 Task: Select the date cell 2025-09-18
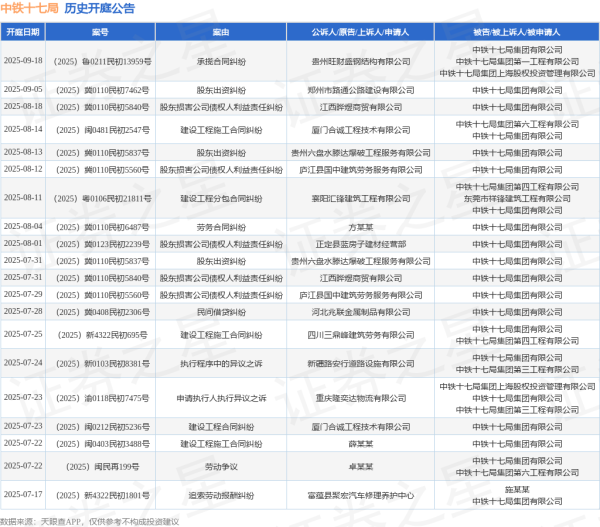pyautogui.click(x=23, y=61)
